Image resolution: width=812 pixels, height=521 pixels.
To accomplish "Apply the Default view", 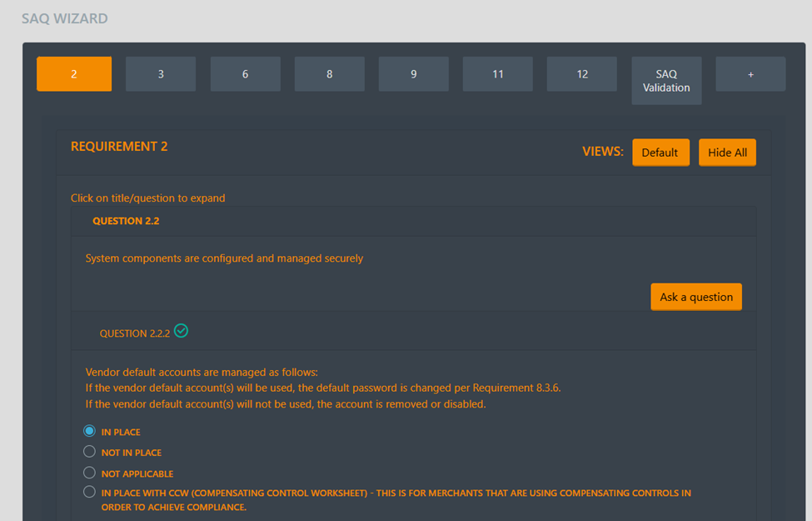I will 660,153.
